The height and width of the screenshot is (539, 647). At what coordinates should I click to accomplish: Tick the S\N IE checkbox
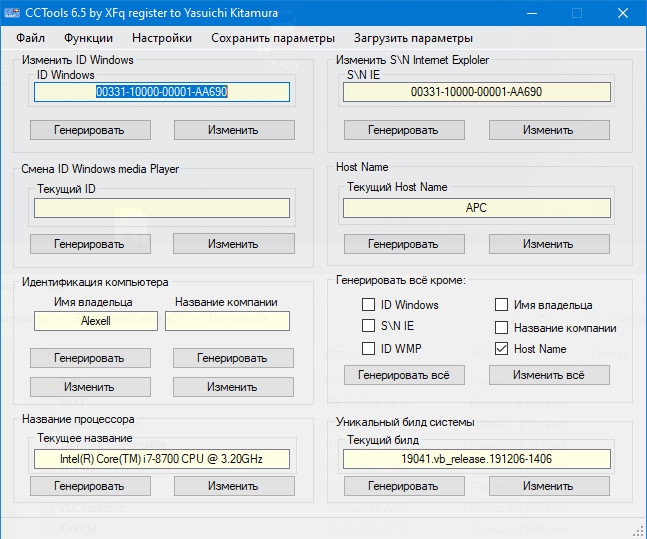(368, 326)
